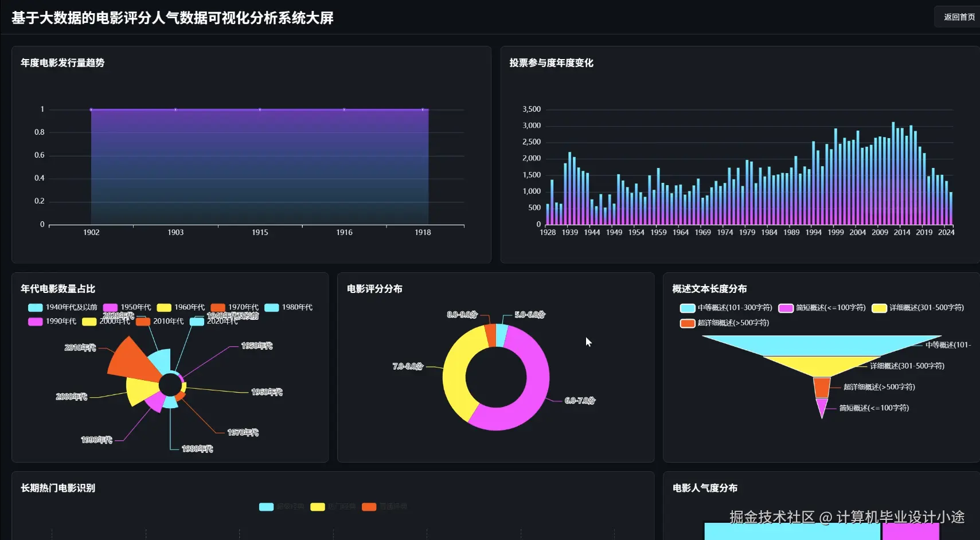Click the 长期热门电影识别 panel title
The width and height of the screenshot is (980, 540).
click(58, 488)
